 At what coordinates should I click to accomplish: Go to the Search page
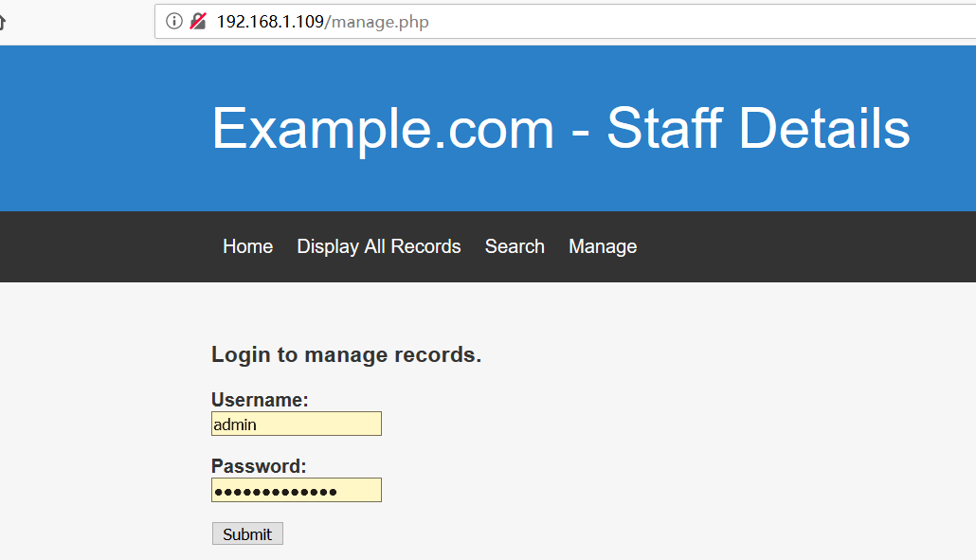pos(515,246)
